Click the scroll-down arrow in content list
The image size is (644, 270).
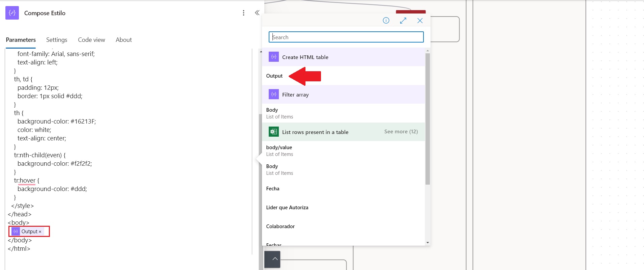click(428, 243)
